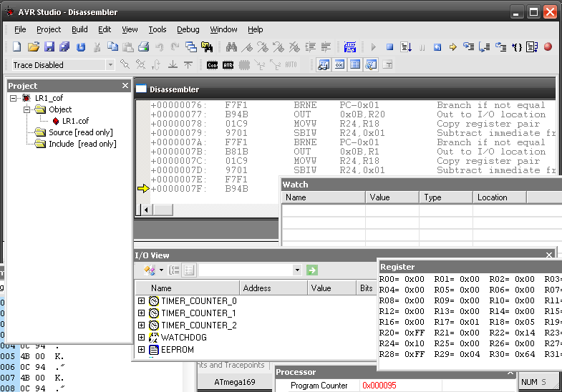This screenshot has height=392, width=562.
Task: Open the I/O View search combo dropdown
Action: 297,270
